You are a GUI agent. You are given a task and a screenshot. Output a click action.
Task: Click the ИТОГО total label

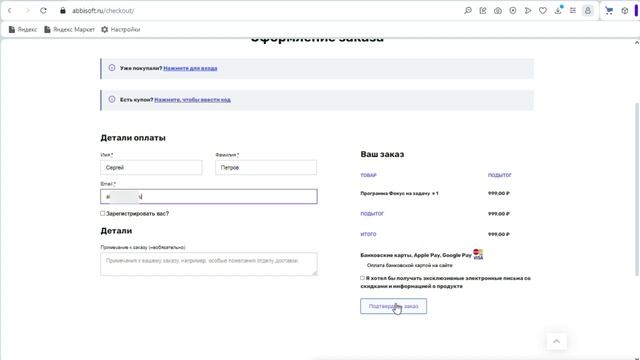point(368,234)
